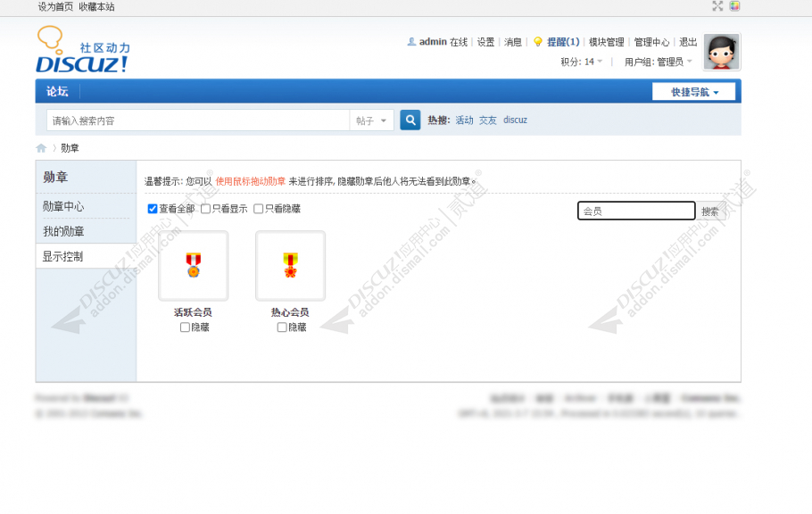Click the red 使用鼠标拖动勋章 text

coord(251,181)
